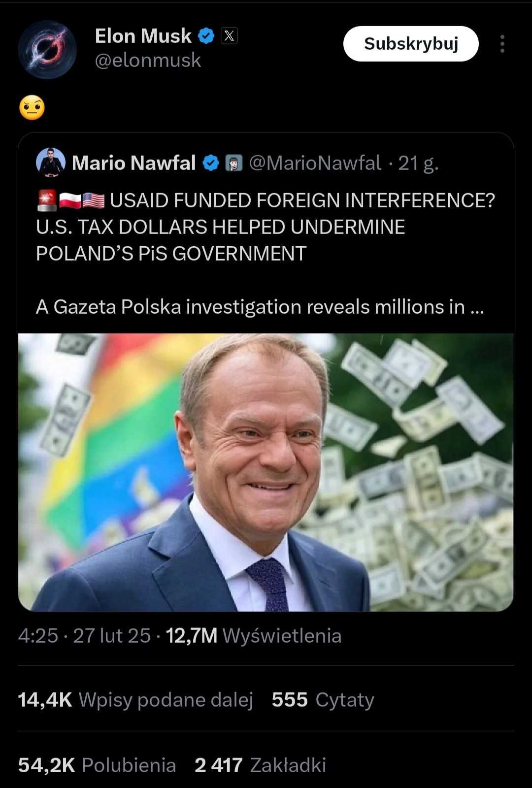Screen dimensions: 532x788
Task: Open the three-dot more options menu
Action: pos(502,44)
